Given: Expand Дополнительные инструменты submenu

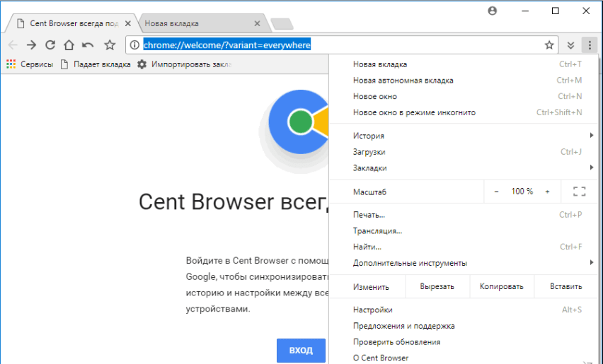Looking at the screenshot, I should [x=467, y=263].
